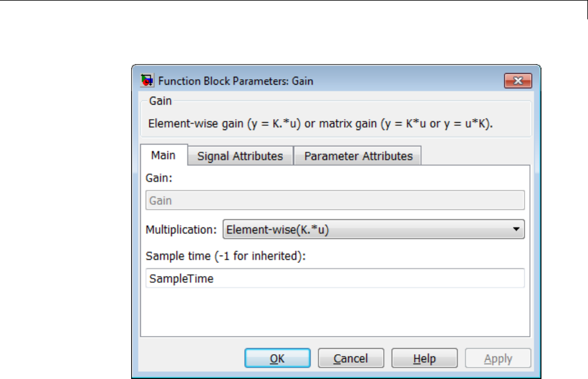Click the dialog title text in the title bar
588x379 pixels.
[x=235, y=80]
